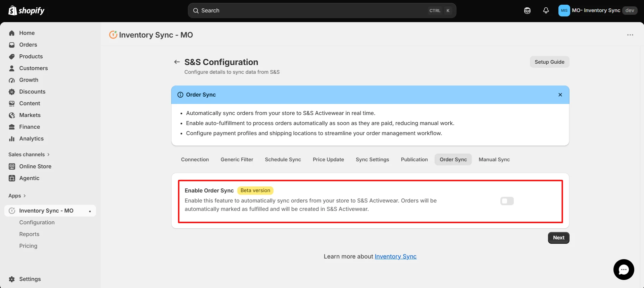Open Reports under Inventory Sync - MO
This screenshot has width=644, height=288.
coord(29,234)
